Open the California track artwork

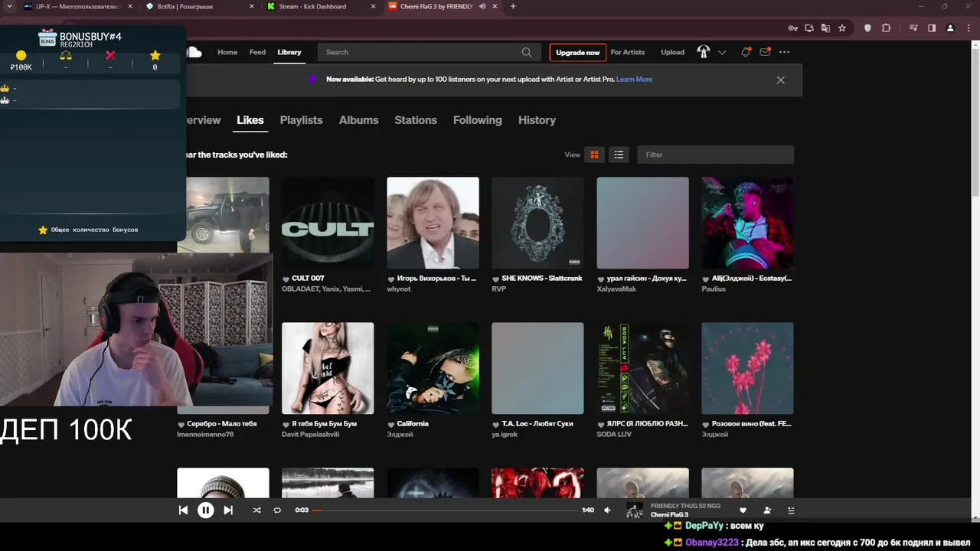[x=433, y=368]
